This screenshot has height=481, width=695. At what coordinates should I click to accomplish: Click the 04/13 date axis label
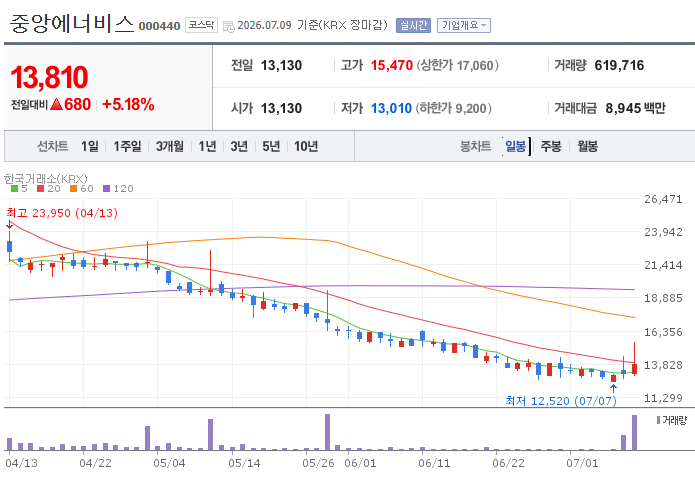[x=22, y=463]
